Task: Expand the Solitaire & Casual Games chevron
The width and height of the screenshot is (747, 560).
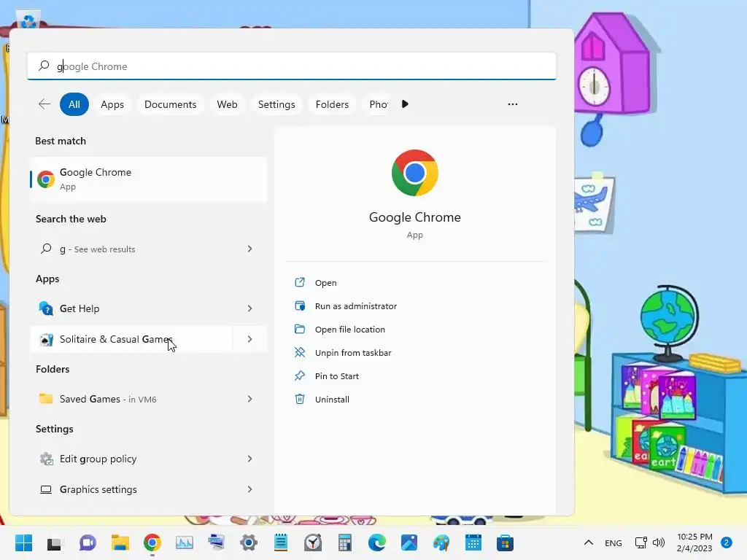Action: [249, 339]
